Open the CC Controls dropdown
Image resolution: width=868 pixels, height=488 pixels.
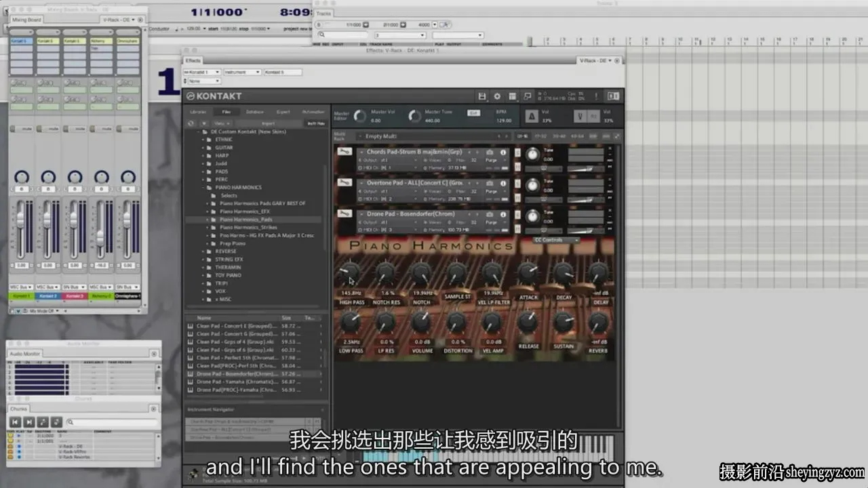pyautogui.click(x=557, y=240)
